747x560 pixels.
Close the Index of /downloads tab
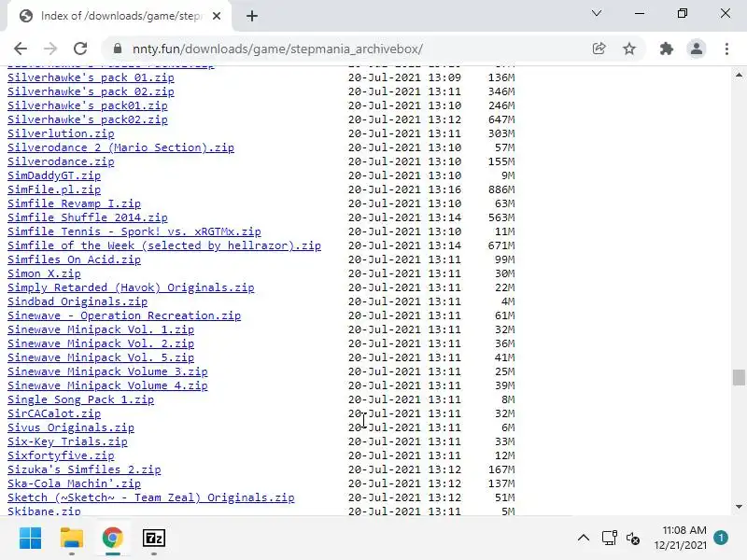pos(217,16)
